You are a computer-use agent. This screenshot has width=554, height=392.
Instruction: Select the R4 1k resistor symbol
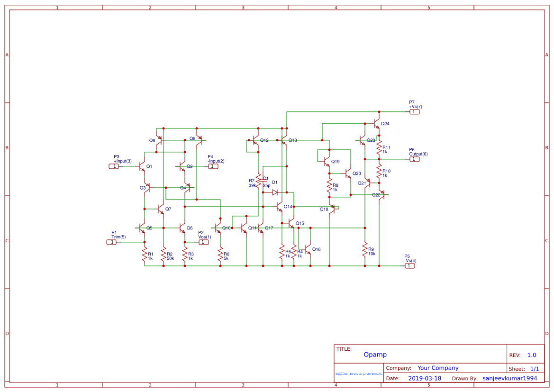pyautogui.click(x=294, y=252)
